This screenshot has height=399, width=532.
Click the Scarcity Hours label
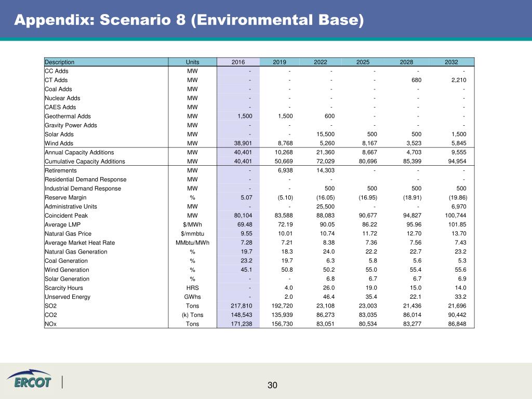tap(64, 288)
